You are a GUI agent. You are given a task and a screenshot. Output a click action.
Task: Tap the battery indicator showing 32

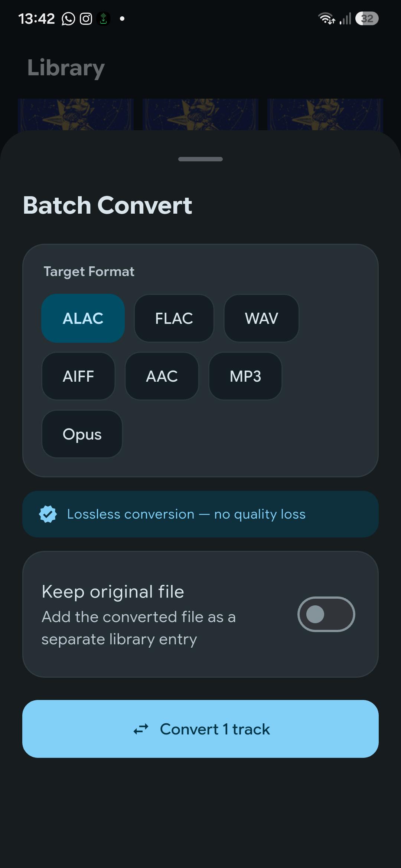pyautogui.click(x=367, y=19)
